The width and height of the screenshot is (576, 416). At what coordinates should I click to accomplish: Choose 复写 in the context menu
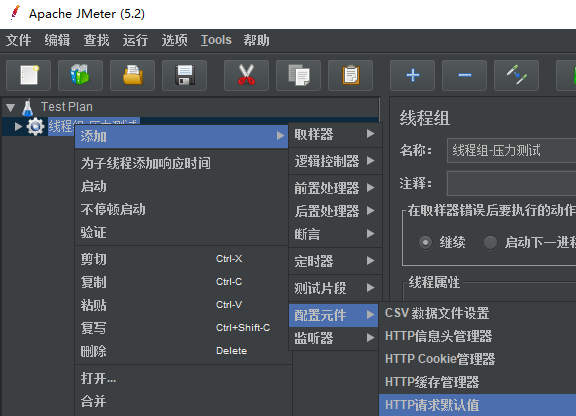coord(181,328)
